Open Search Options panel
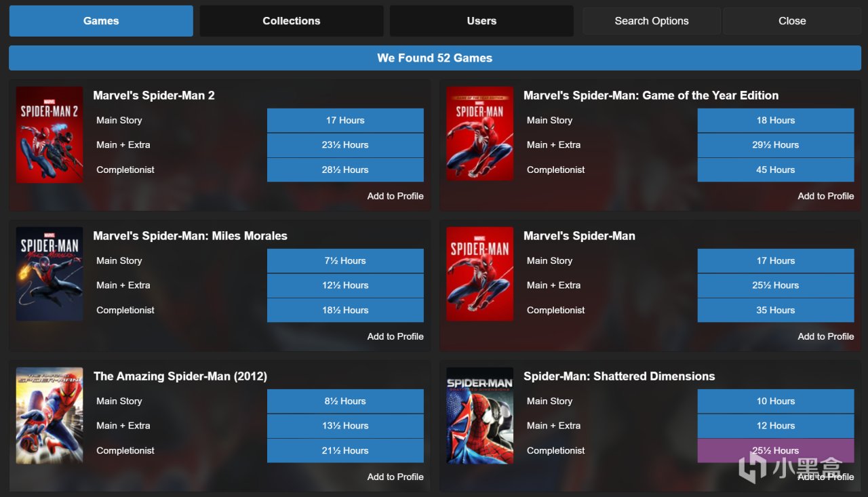This screenshot has height=497, width=868. click(652, 21)
